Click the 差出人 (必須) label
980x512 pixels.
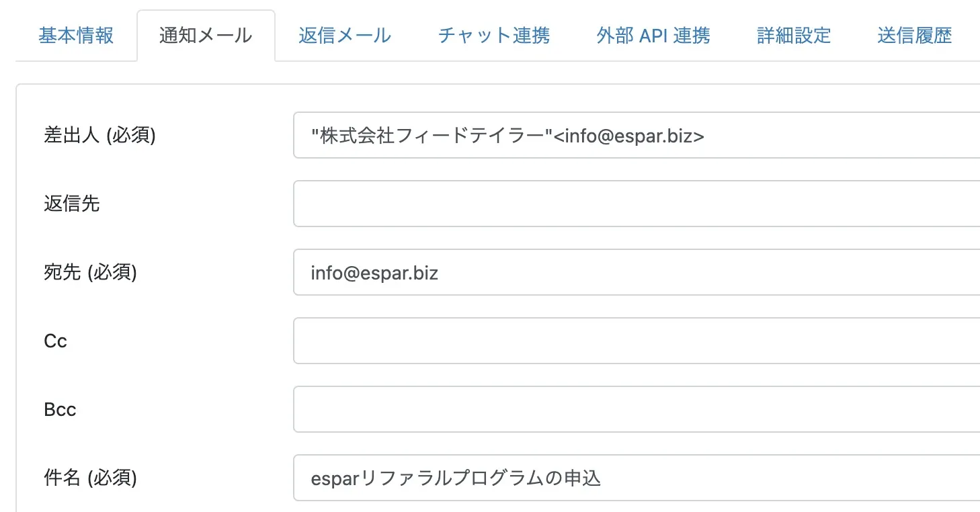(99, 136)
